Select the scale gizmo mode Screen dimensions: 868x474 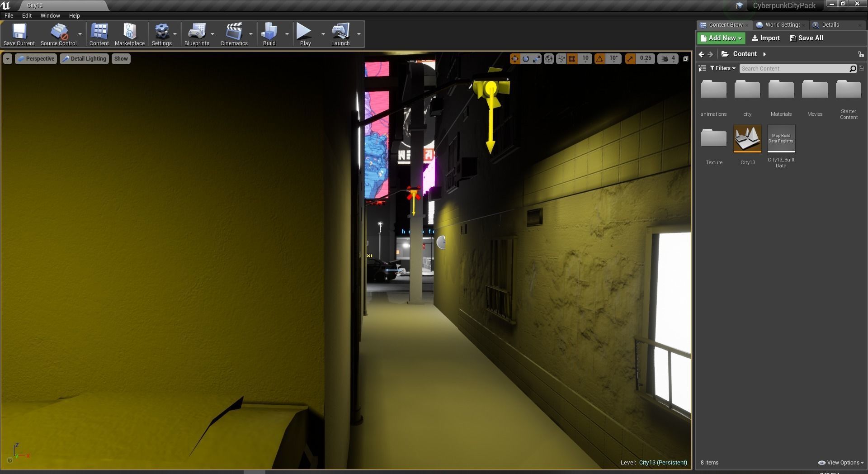(537, 59)
